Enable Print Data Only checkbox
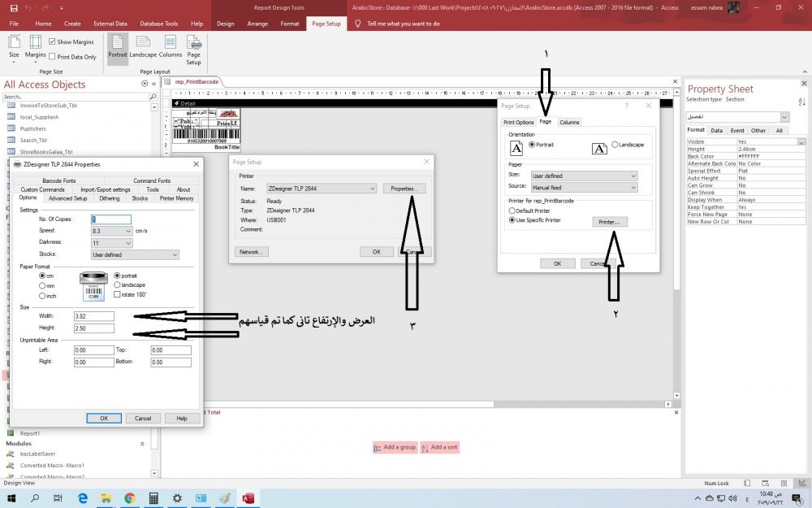The width and height of the screenshot is (812, 508). [x=52, y=57]
